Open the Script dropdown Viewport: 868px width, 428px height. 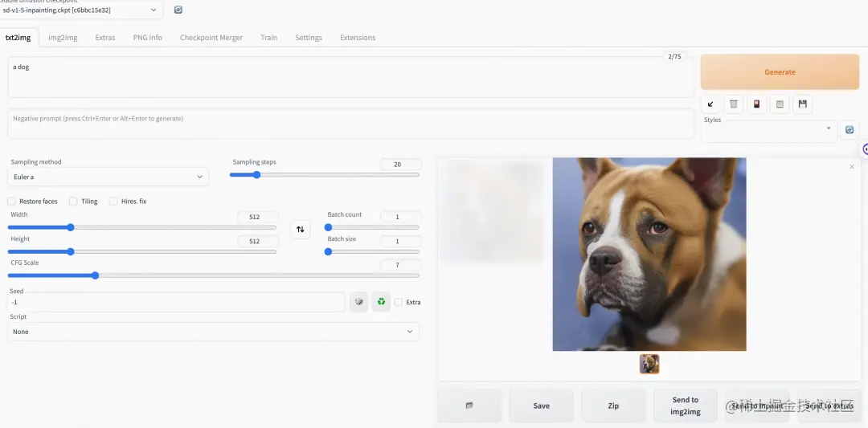pos(212,332)
